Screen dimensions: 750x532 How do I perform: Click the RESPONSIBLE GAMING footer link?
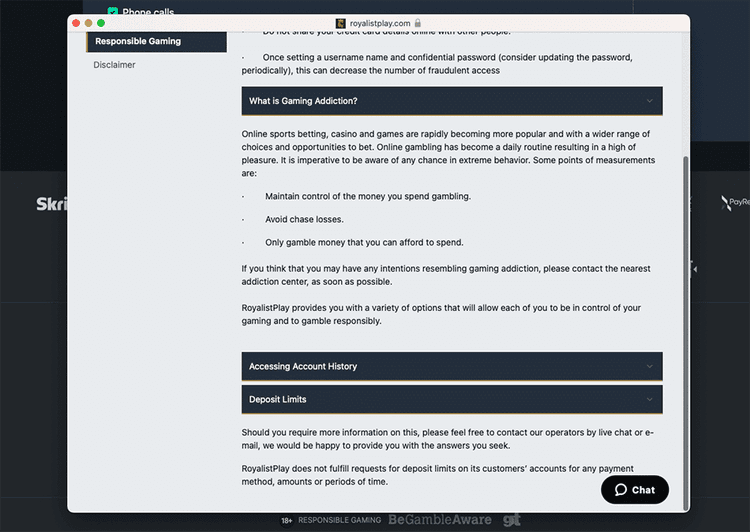point(340,520)
